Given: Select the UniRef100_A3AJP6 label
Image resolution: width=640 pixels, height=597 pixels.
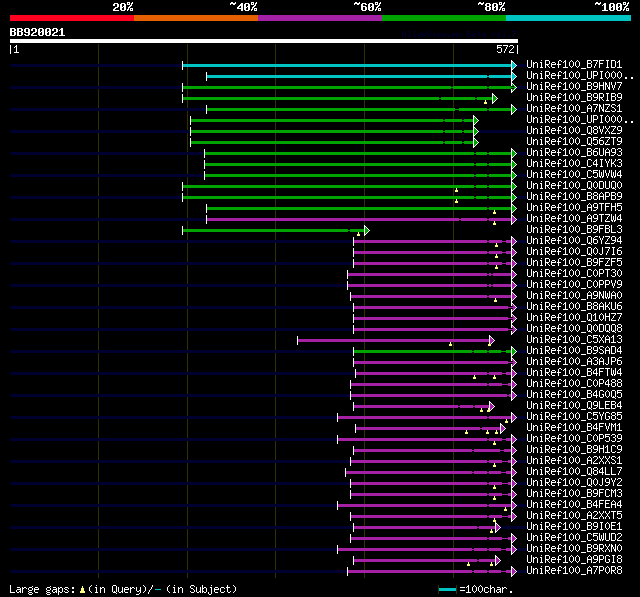Looking at the screenshot, I should (x=574, y=362).
